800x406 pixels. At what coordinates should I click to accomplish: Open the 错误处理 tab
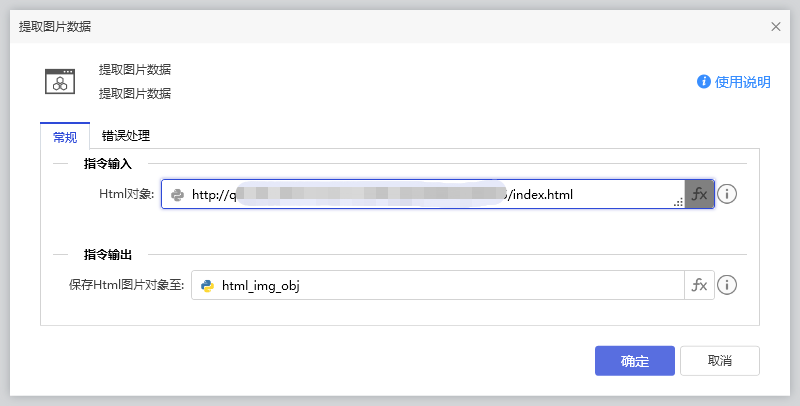[126, 136]
